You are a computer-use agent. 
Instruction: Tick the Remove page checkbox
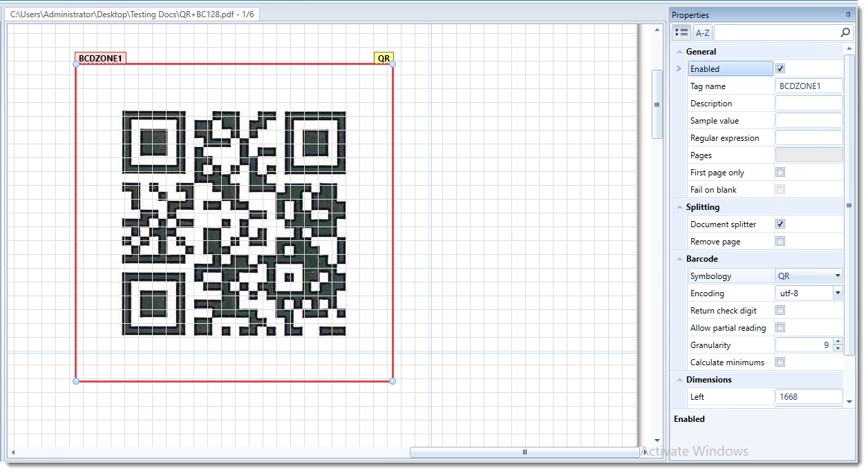[780, 241]
